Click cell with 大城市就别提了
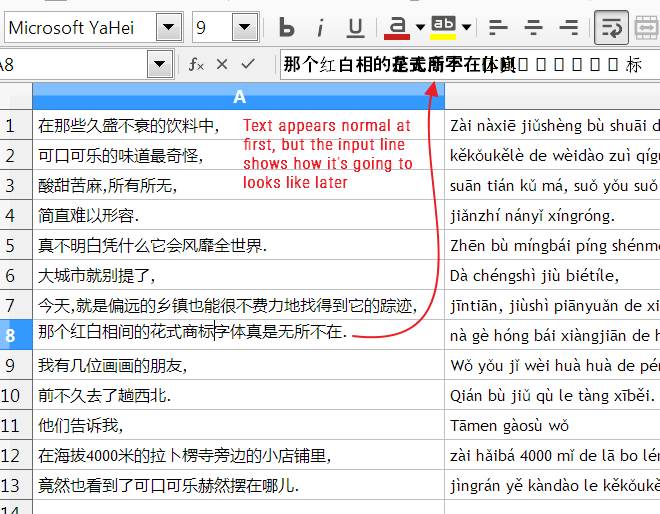 click(239, 275)
